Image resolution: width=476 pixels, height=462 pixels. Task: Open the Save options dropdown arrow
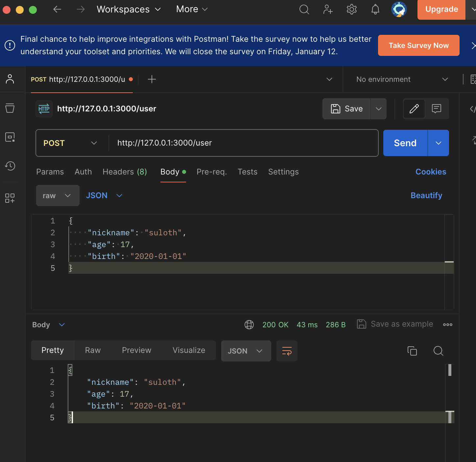click(379, 109)
